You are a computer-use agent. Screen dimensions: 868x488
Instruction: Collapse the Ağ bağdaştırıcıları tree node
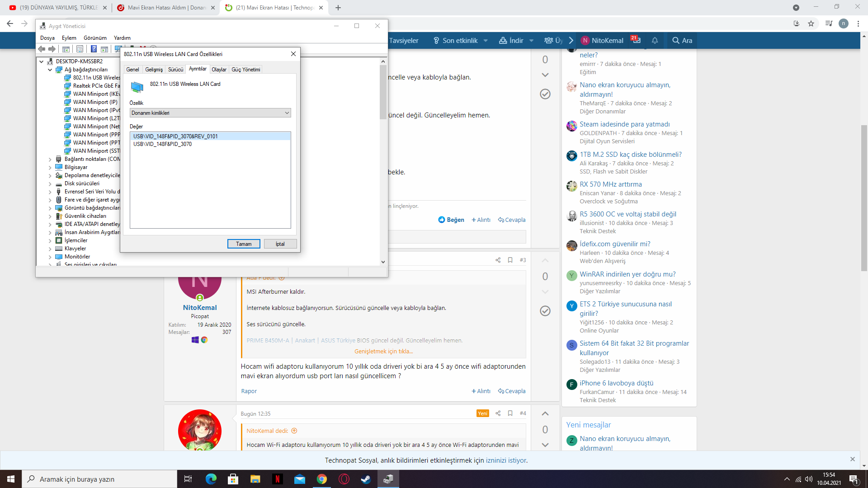pyautogui.click(x=50, y=70)
